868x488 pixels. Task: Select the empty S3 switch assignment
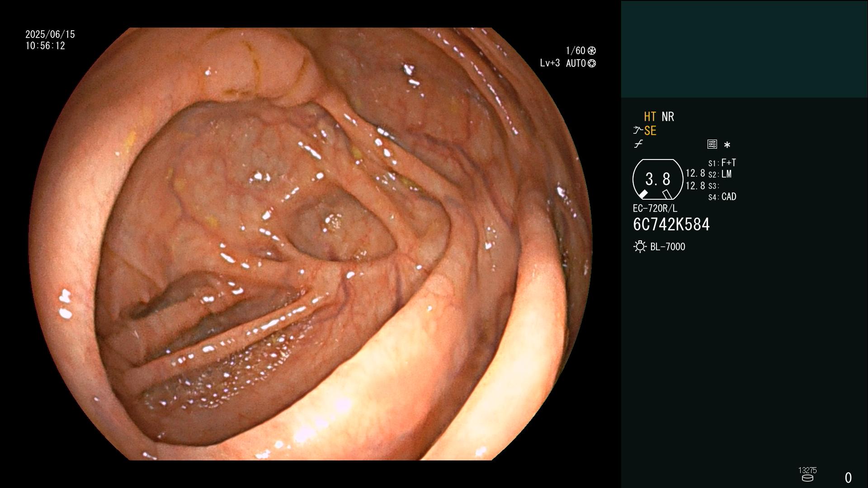[x=713, y=186]
